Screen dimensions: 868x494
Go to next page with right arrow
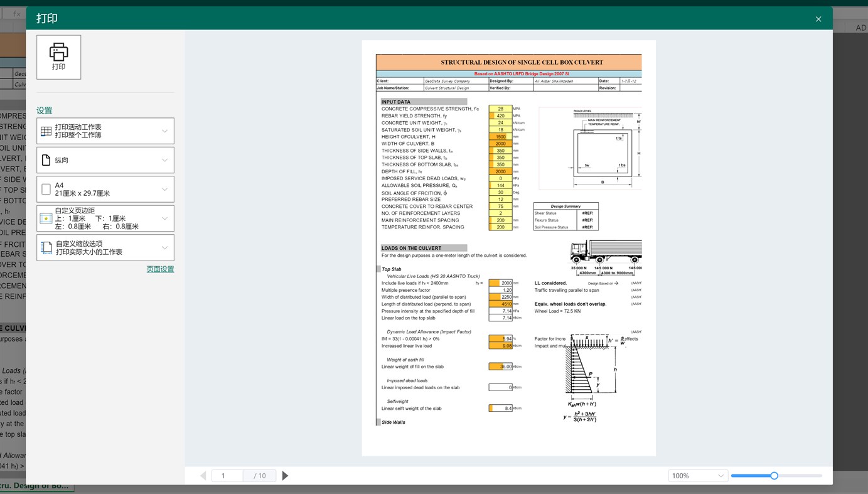[x=285, y=475]
